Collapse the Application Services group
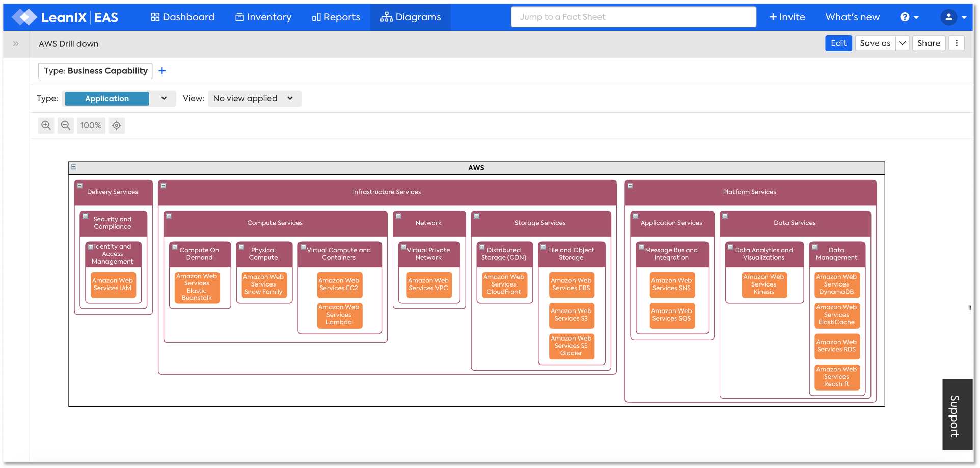The image size is (980, 468). (636, 216)
